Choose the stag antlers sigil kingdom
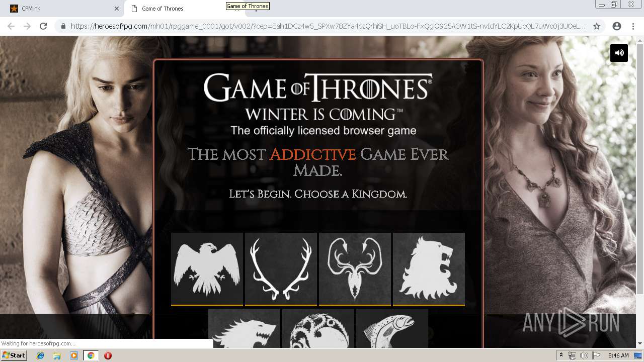644x362 pixels. (281, 269)
